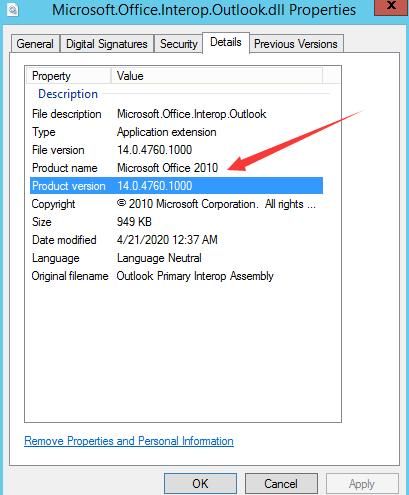Select the File description row
This screenshot has height=495, width=409.
(176, 114)
